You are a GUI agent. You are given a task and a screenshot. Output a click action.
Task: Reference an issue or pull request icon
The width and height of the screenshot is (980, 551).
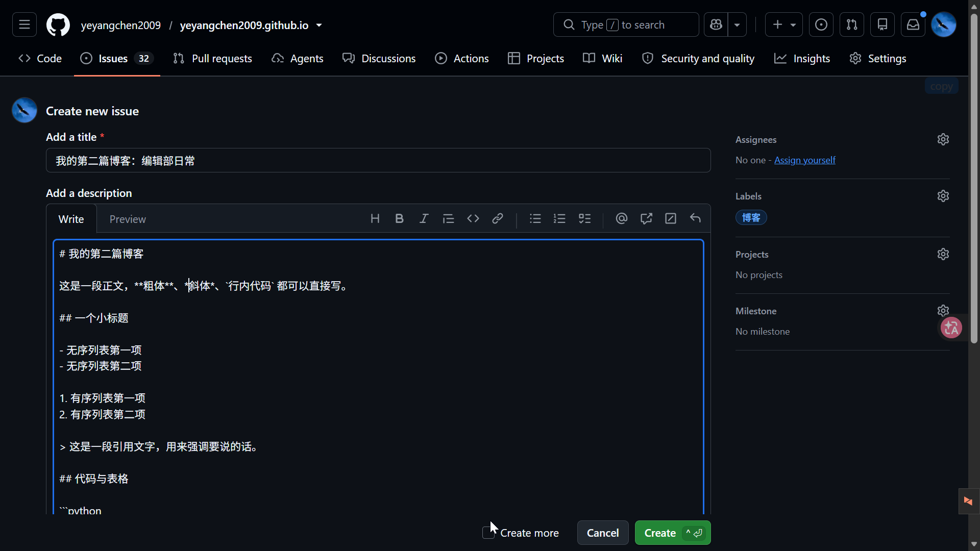(646, 219)
